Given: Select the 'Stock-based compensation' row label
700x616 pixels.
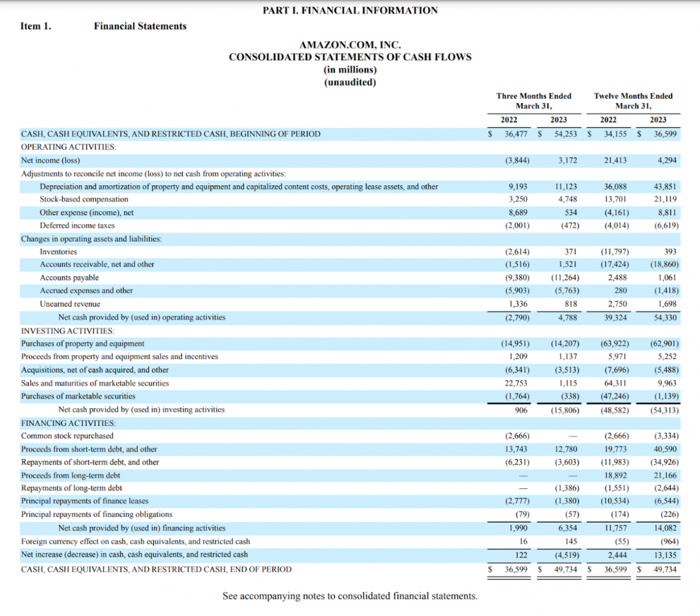Looking at the screenshot, I should (x=84, y=199).
